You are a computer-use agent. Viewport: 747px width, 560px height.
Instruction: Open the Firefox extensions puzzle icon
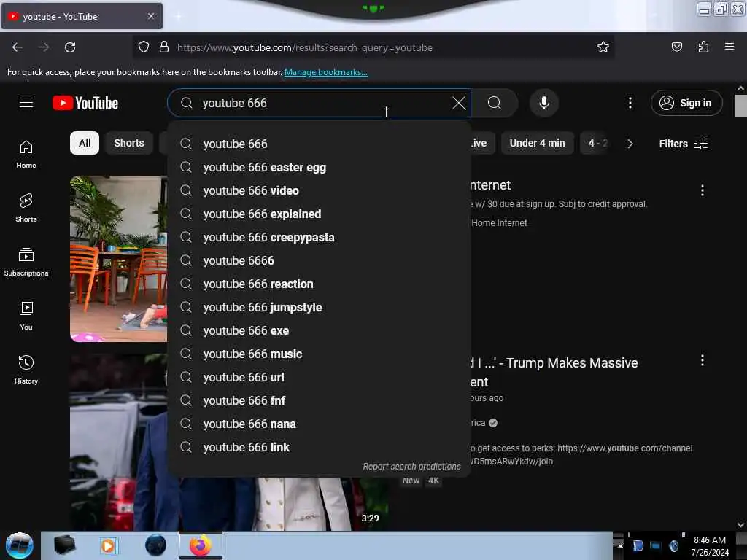[x=703, y=47]
